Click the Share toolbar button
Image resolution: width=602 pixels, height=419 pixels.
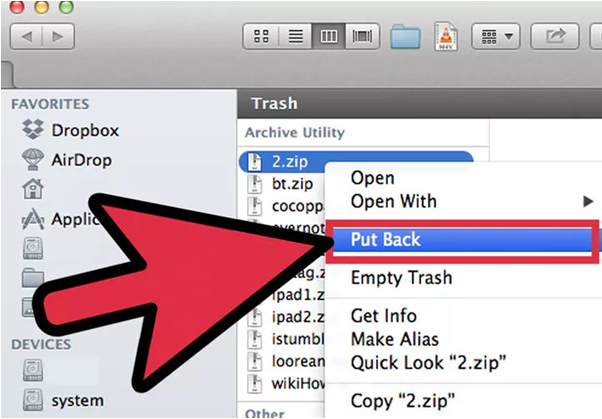pos(555,36)
